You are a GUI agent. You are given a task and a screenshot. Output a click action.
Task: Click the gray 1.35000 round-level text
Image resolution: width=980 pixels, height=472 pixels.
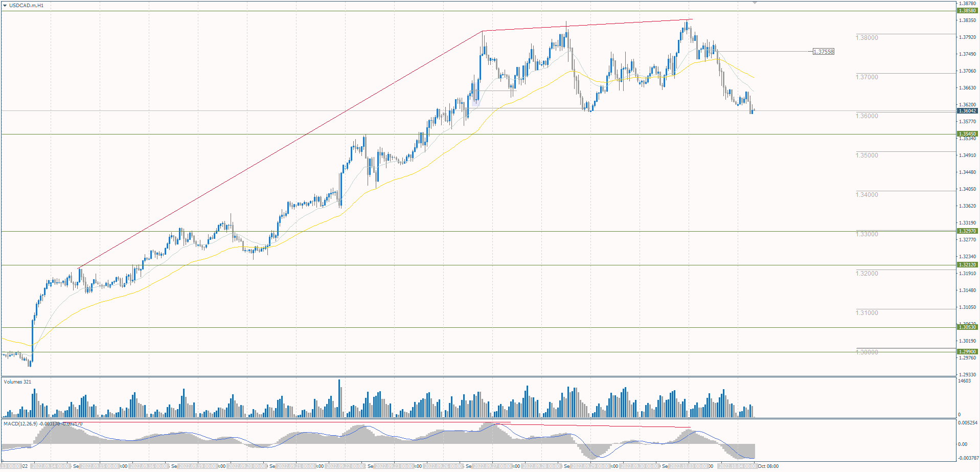pyautogui.click(x=867, y=155)
